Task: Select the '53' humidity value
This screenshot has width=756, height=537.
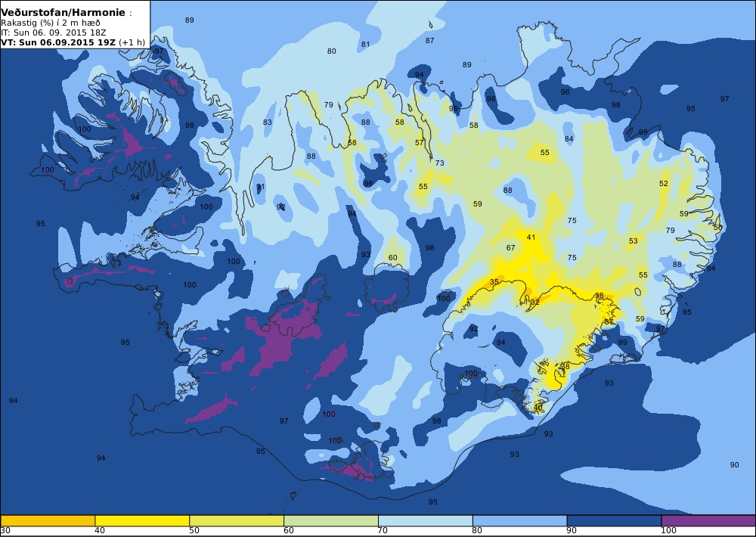Action: pyautogui.click(x=633, y=241)
